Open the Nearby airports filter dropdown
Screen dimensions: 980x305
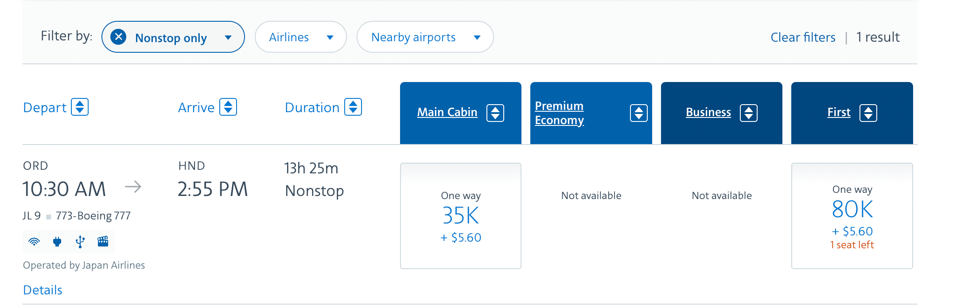click(425, 37)
